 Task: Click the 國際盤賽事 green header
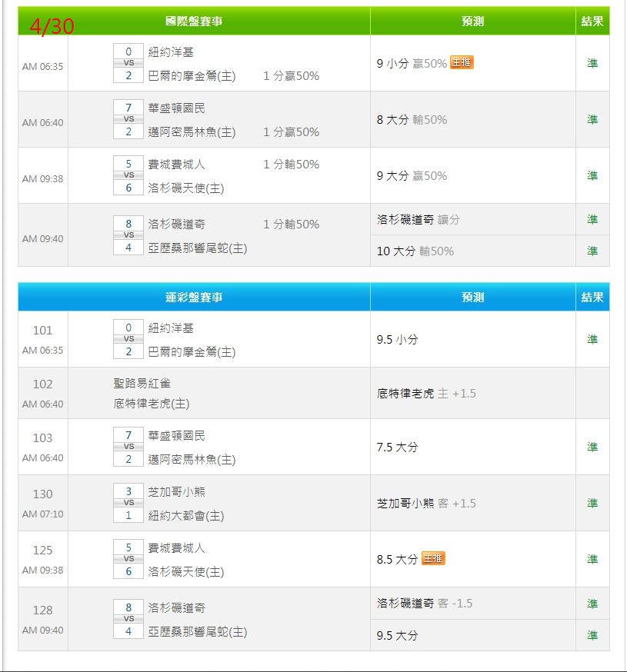[194, 21]
